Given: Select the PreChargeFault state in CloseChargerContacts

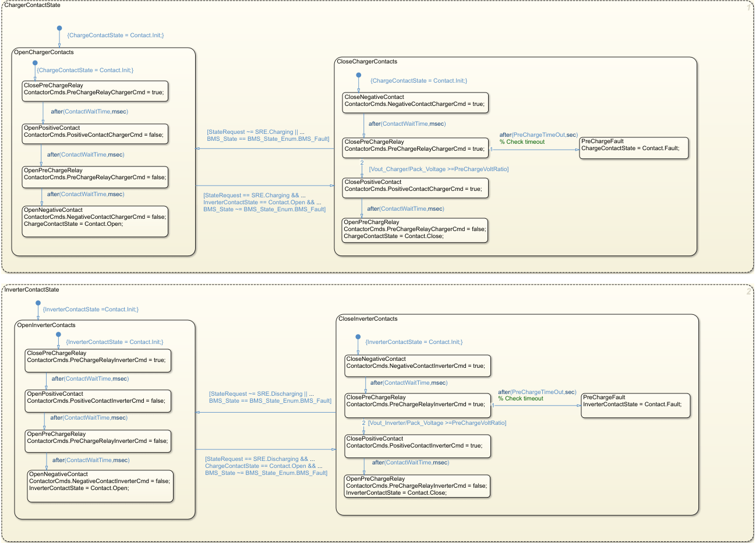Looking at the screenshot, I should click(633, 148).
